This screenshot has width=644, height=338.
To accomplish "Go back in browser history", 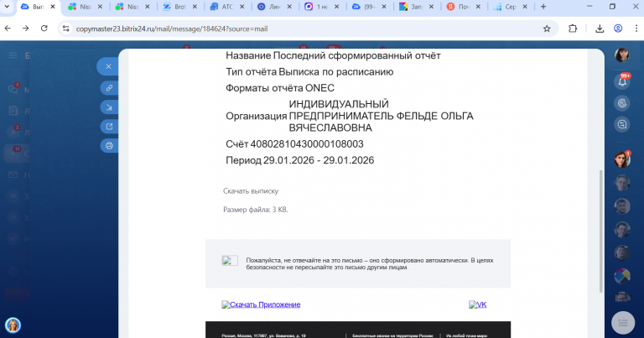I will pos(8,29).
